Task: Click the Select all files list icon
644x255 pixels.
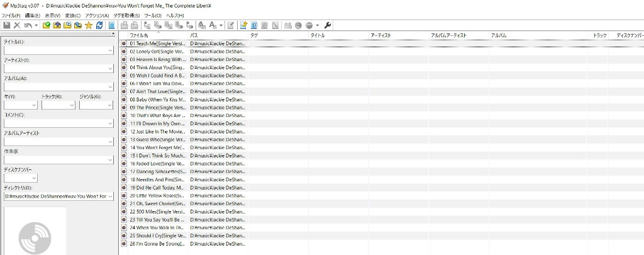Action: [x=111, y=25]
